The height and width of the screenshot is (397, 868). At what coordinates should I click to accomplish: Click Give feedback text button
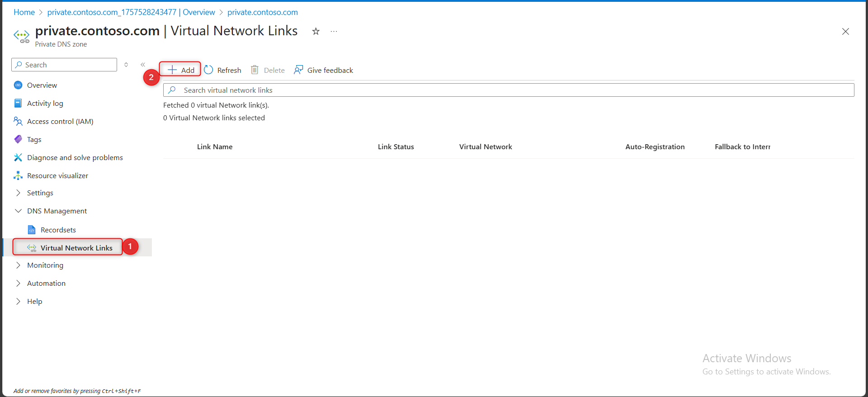click(330, 70)
